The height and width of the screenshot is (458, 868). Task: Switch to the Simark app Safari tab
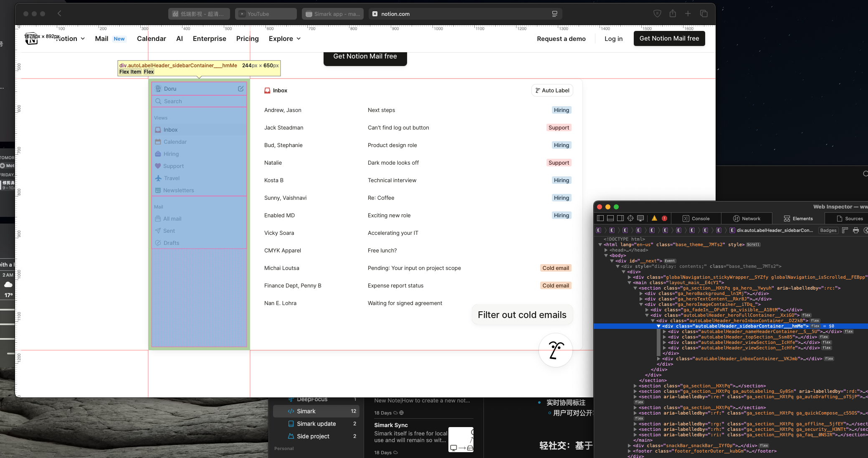point(333,14)
